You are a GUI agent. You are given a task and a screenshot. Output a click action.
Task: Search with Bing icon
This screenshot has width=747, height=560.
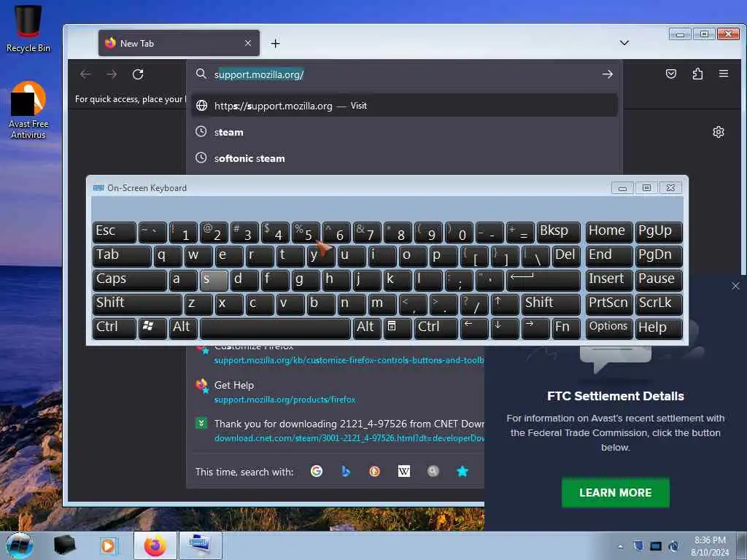coord(346,471)
